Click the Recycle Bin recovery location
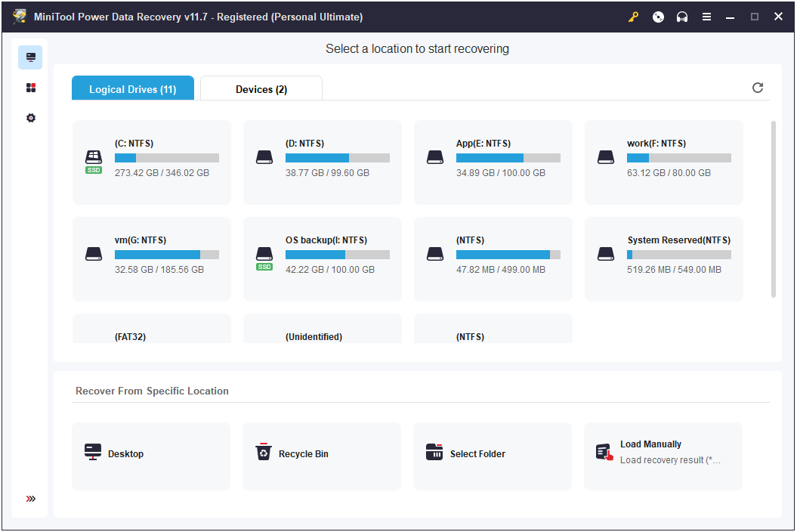Image resolution: width=797 pixels, height=532 pixels. point(322,456)
